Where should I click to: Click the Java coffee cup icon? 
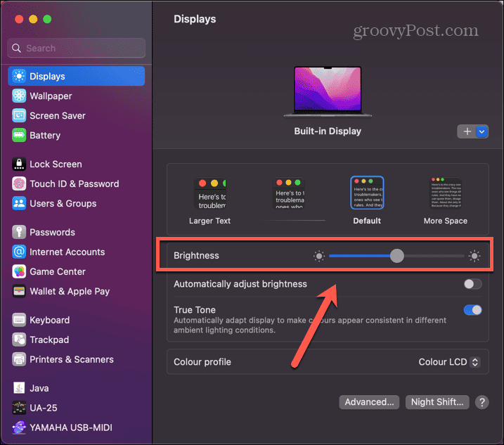click(19, 388)
